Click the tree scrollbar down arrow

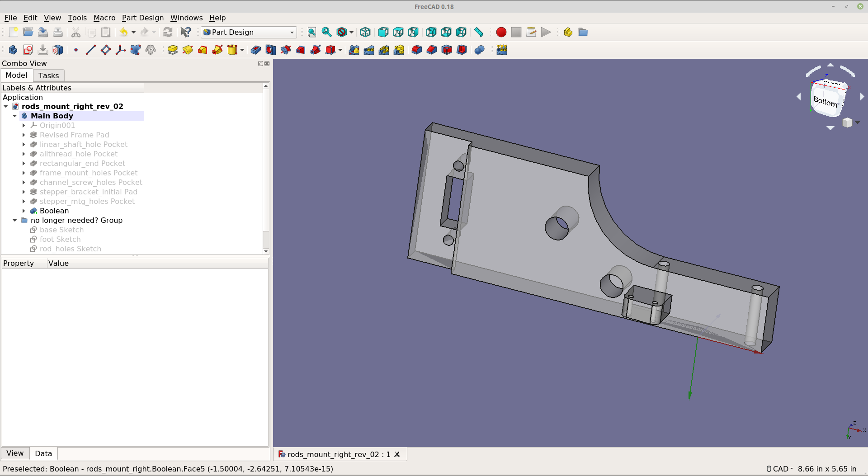(266, 251)
